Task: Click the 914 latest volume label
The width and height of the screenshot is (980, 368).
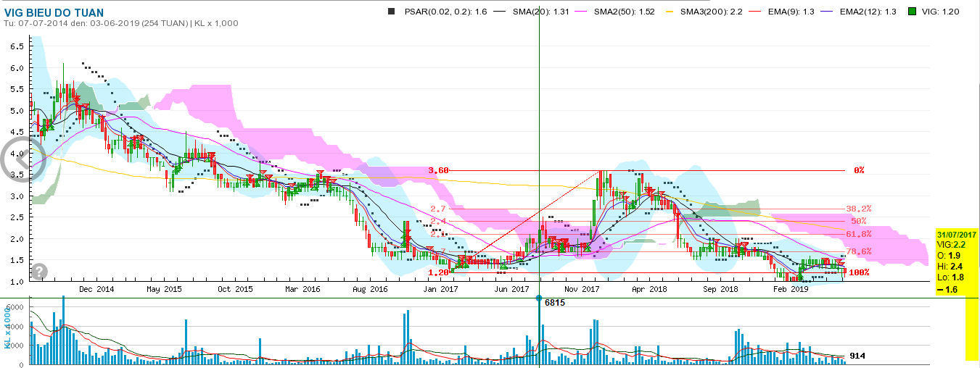Action: [856, 356]
